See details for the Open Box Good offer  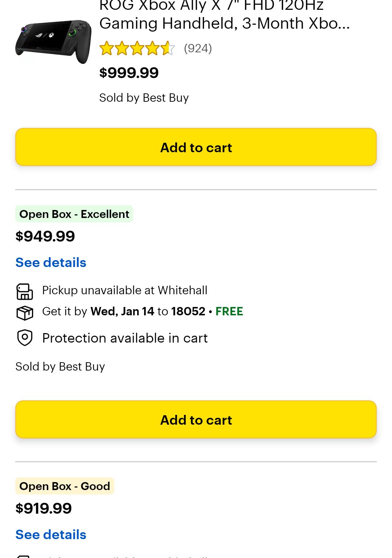click(51, 535)
